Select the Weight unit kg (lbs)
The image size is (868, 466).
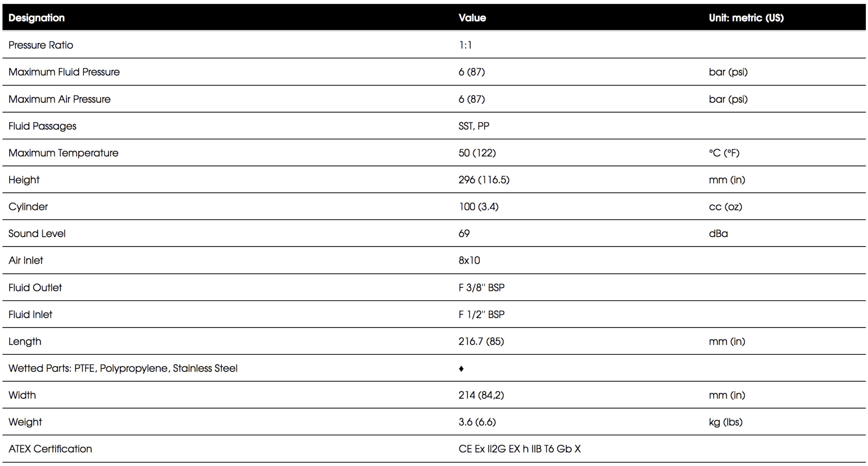tap(726, 422)
